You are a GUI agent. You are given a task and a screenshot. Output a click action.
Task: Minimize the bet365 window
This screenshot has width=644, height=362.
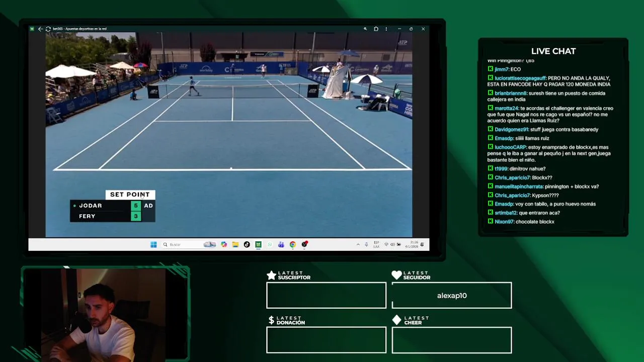399,29
